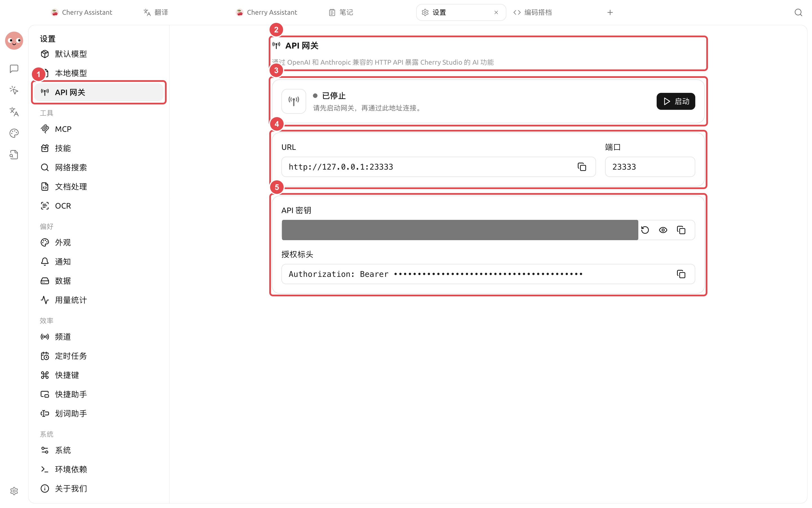The image size is (812, 508).
Task: Open OCR settings
Action: click(99, 206)
